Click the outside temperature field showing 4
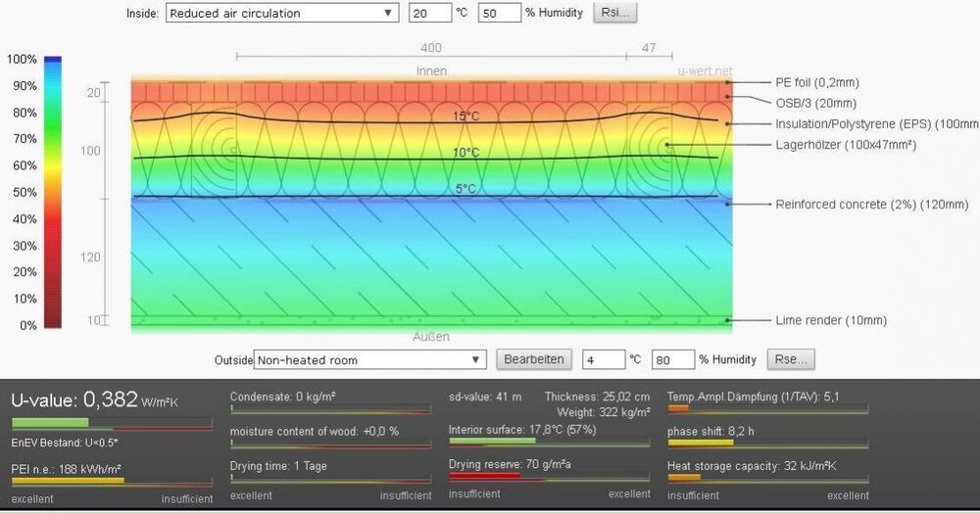 603,359
